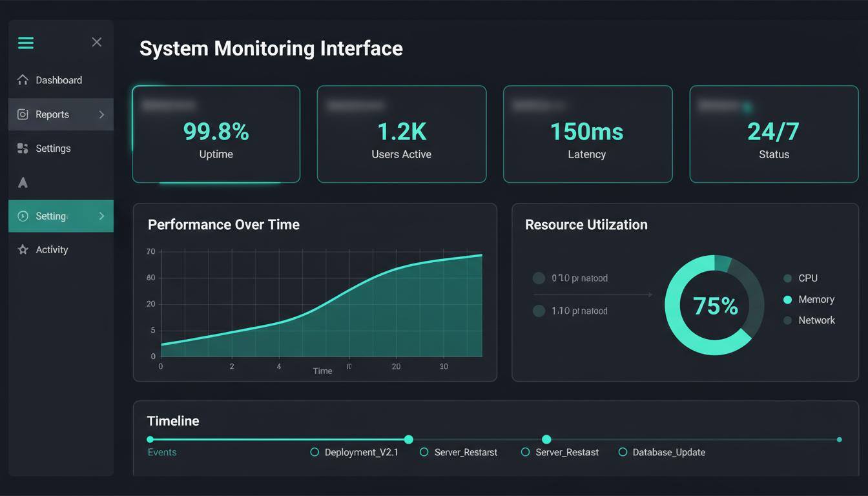Expand the Reports submenu chevron

point(101,114)
